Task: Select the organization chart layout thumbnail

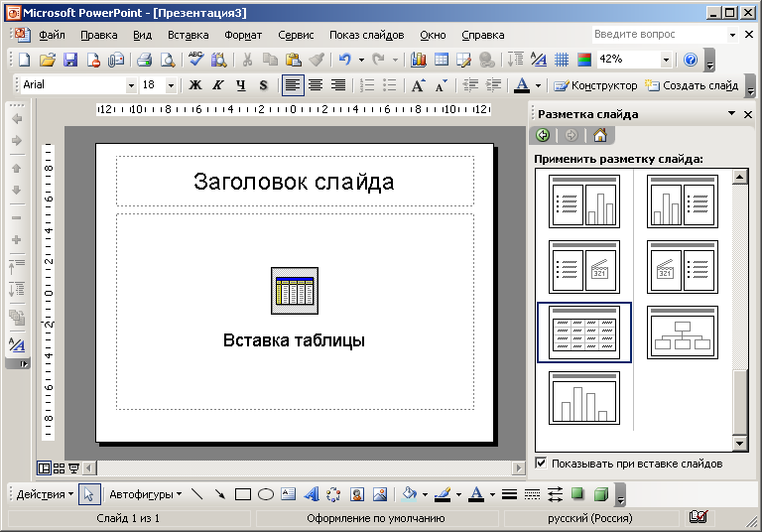Action: [683, 332]
